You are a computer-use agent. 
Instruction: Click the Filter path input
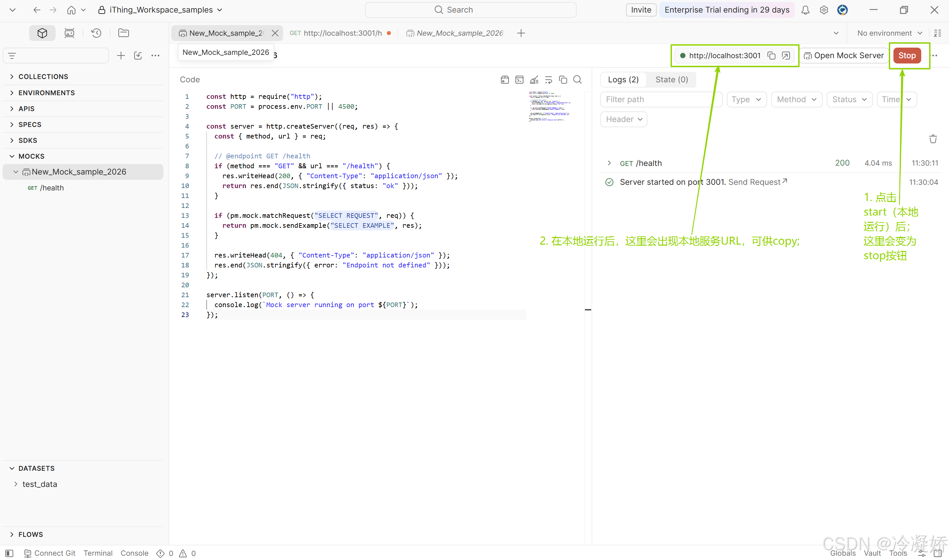pyautogui.click(x=661, y=100)
